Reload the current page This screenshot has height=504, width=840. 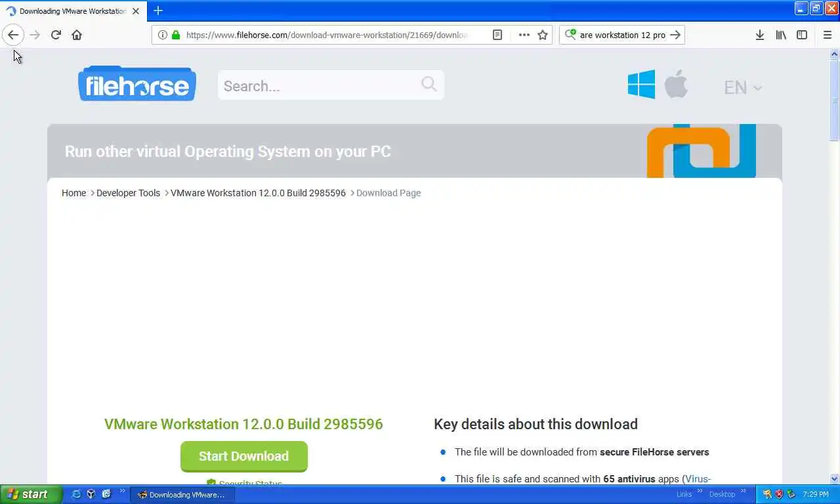tap(56, 35)
